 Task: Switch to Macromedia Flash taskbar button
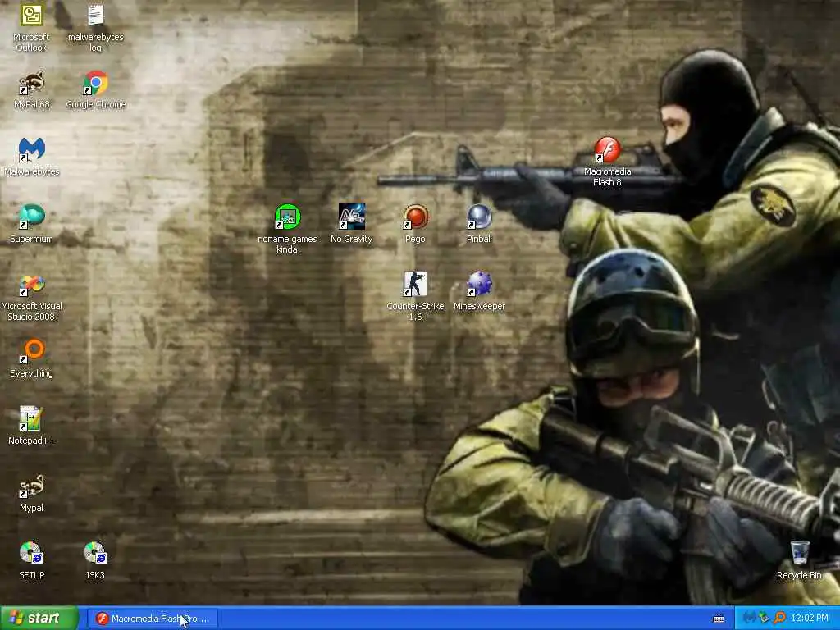point(152,619)
